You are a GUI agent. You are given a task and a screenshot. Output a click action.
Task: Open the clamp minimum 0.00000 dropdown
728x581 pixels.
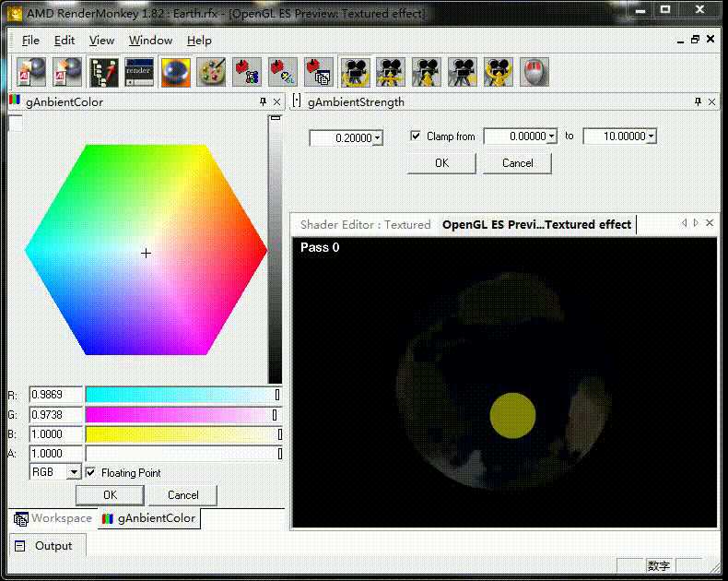tap(551, 136)
